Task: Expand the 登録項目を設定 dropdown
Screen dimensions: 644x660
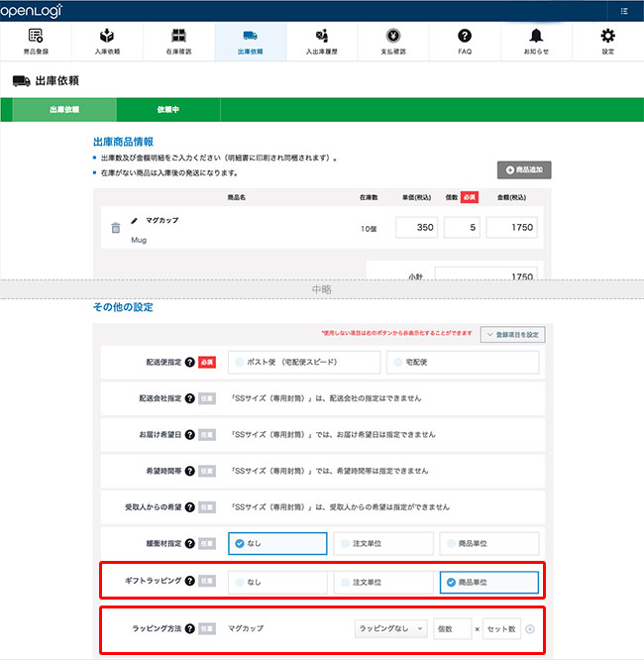Action: pos(512,335)
